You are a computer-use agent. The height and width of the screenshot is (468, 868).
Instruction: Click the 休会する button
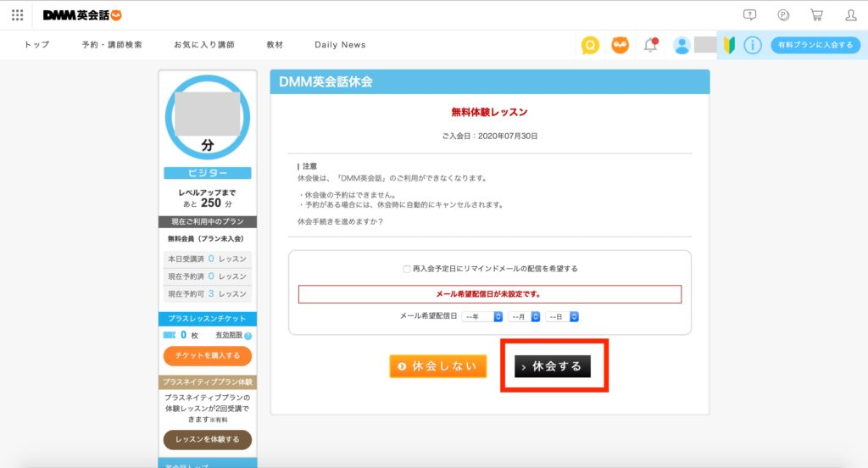tap(553, 366)
